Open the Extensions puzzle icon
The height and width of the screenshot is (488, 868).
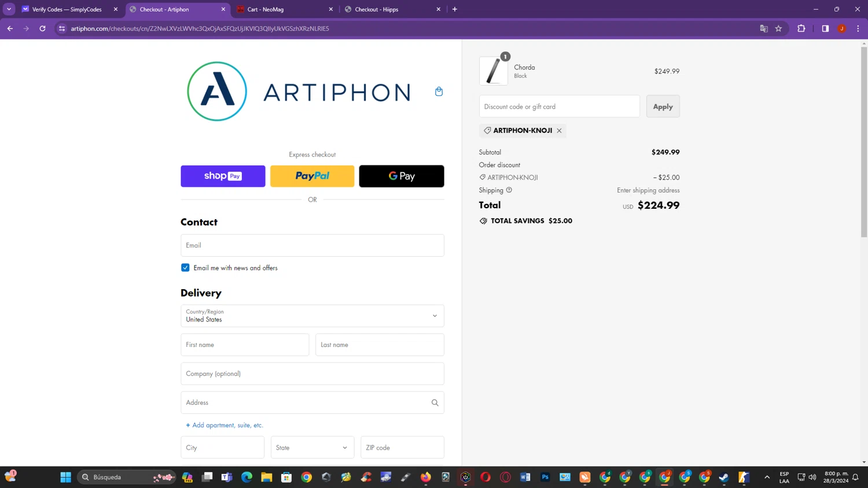[801, 28]
